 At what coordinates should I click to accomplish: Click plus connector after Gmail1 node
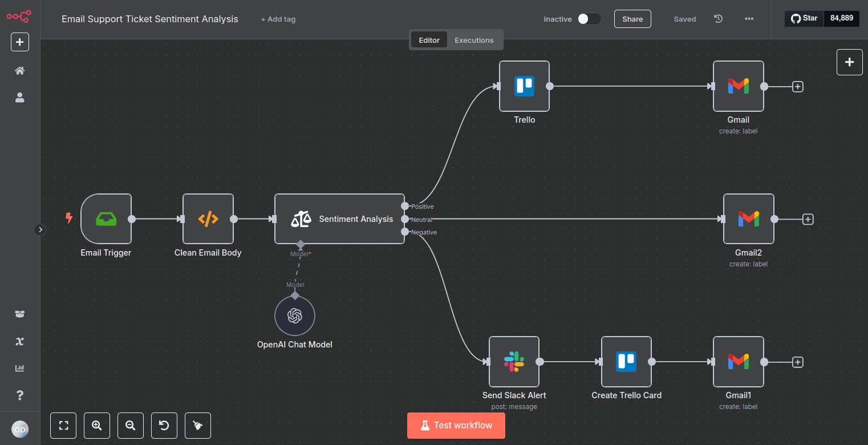click(798, 362)
